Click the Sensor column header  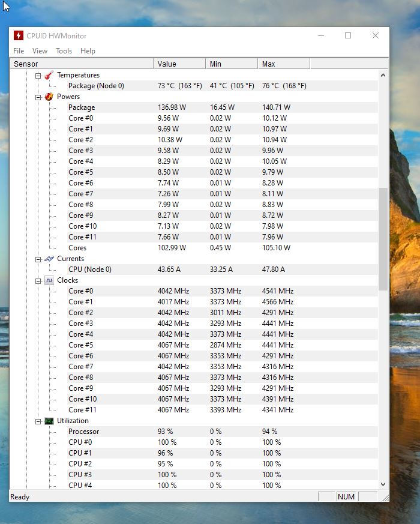(x=82, y=64)
